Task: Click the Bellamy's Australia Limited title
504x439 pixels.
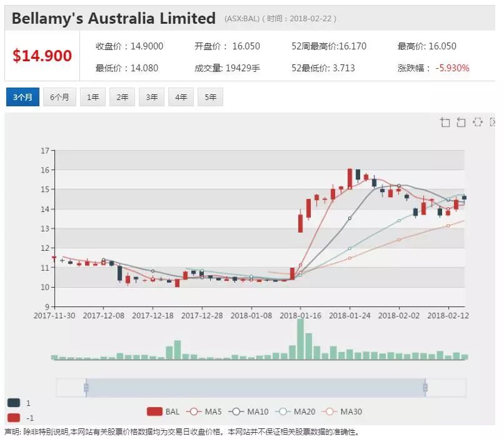Action: click(113, 18)
